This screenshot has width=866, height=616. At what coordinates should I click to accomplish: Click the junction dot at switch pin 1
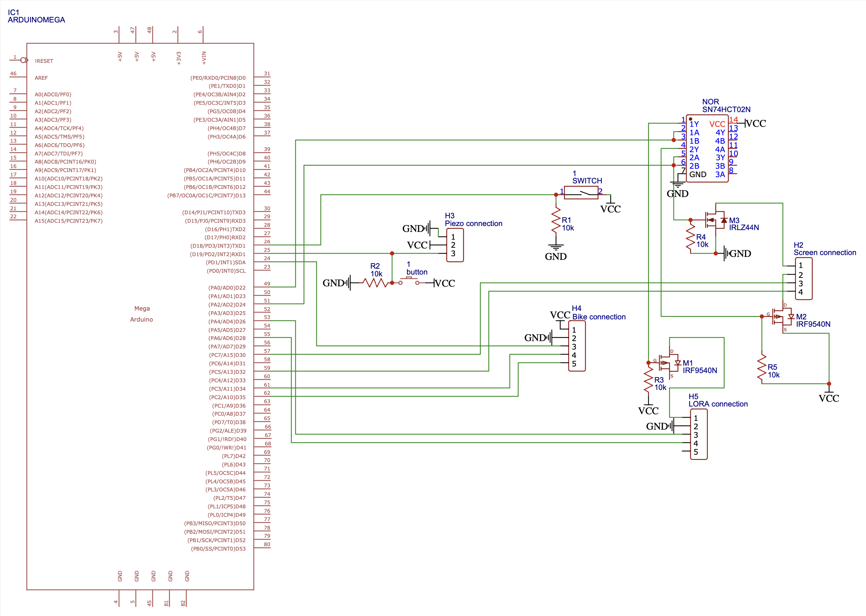pos(556,194)
